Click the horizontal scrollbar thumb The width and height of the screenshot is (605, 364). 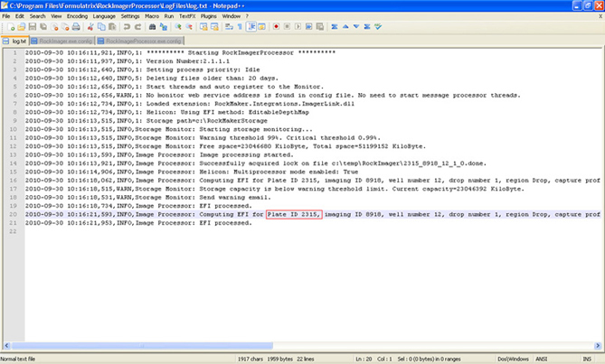142,346
